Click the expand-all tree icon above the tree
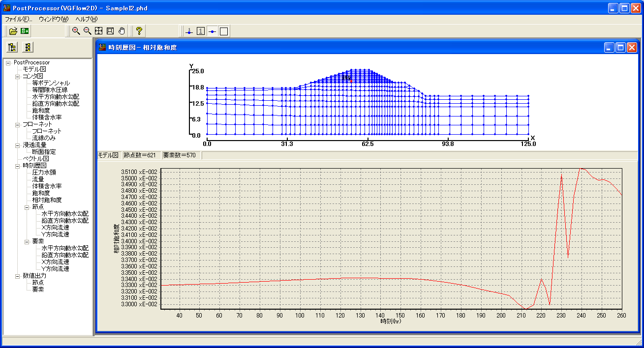Viewport: 644px width, 348px height. pos(12,47)
